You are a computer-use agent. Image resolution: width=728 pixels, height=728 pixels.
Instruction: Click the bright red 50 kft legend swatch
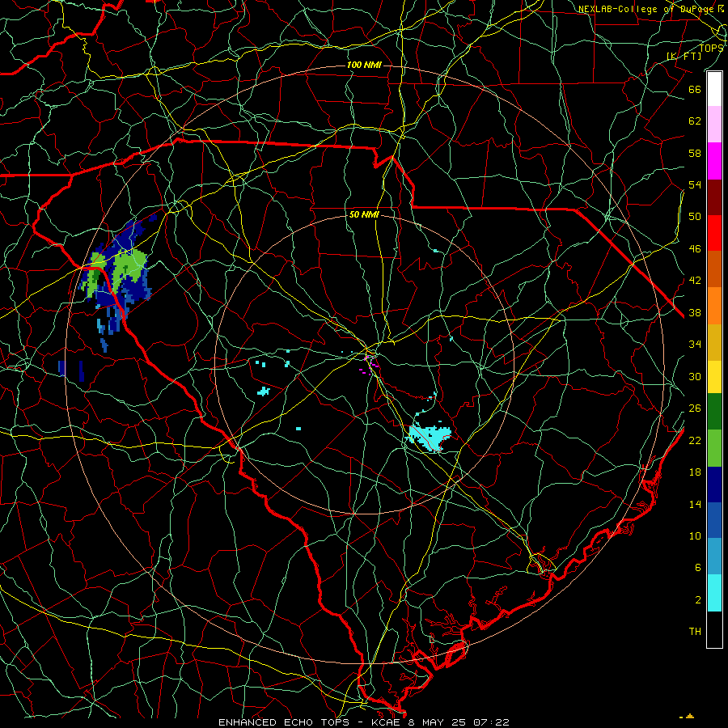tap(714, 233)
